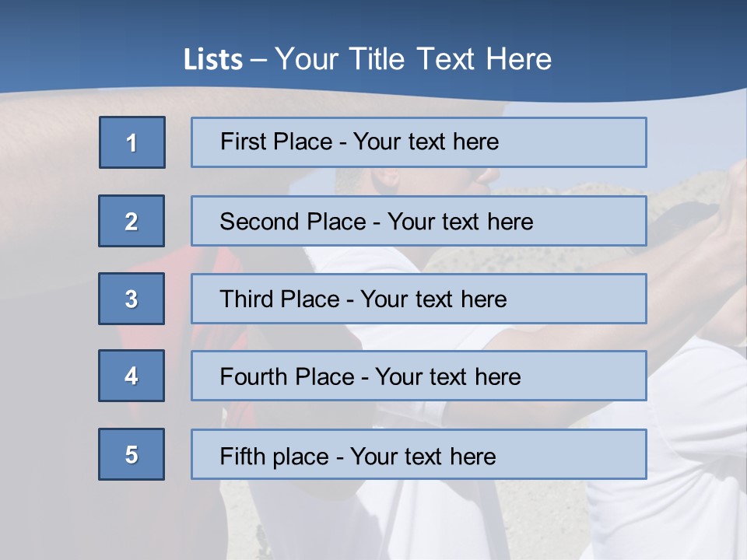Click the number 3 box
Image resolution: width=747 pixels, height=560 pixels.
132,299
